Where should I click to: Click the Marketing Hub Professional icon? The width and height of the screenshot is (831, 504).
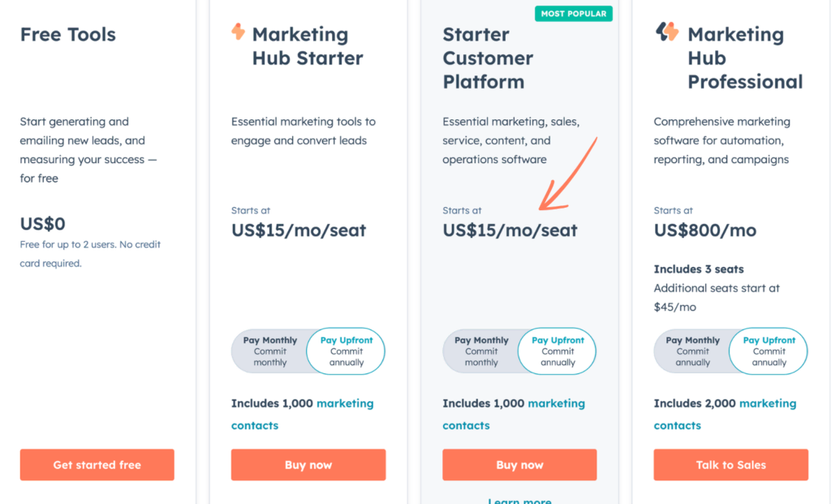(667, 32)
